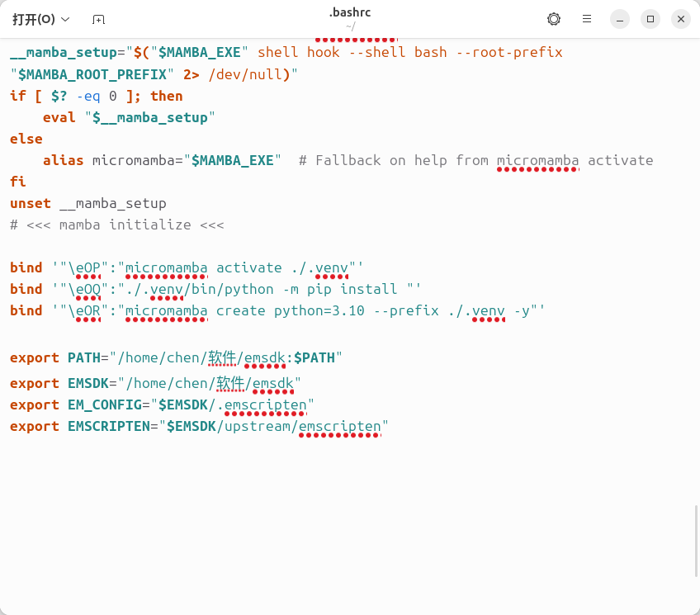Click the "export EM_CONFIG=" line
This screenshot has height=615, width=700.
162,404
